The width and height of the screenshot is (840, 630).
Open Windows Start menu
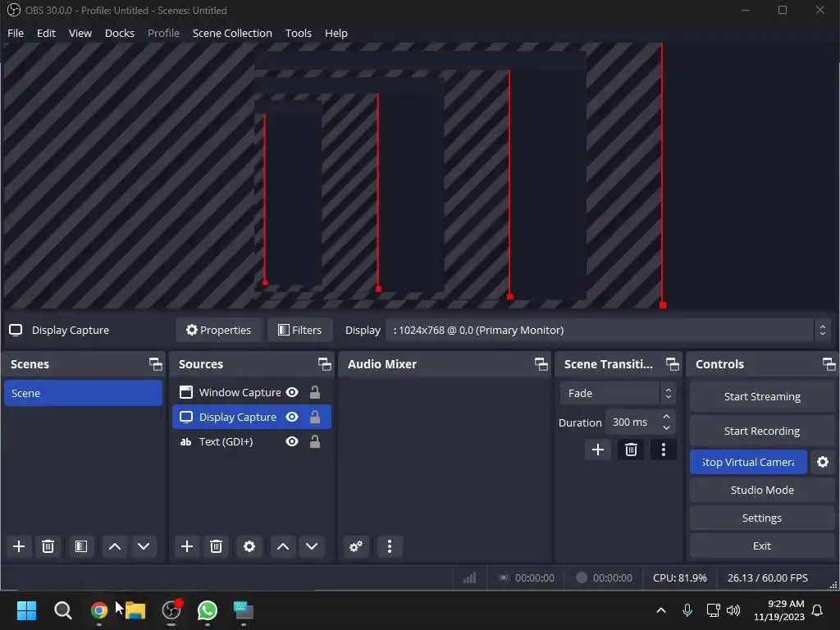26,610
